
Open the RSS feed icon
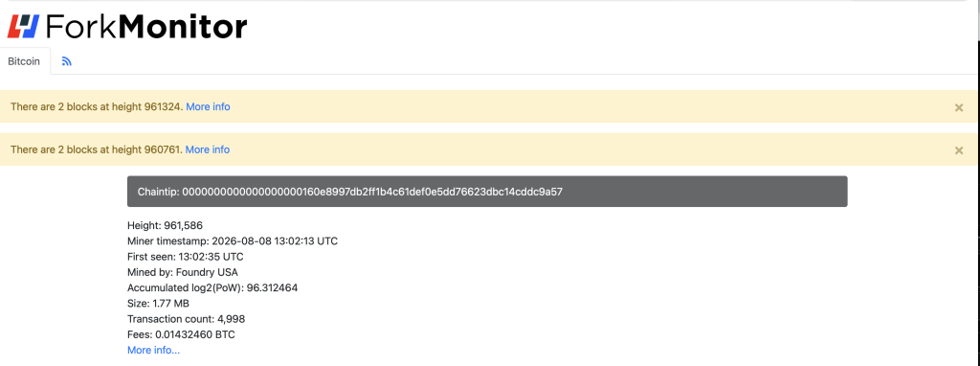pyautogui.click(x=67, y=61)
